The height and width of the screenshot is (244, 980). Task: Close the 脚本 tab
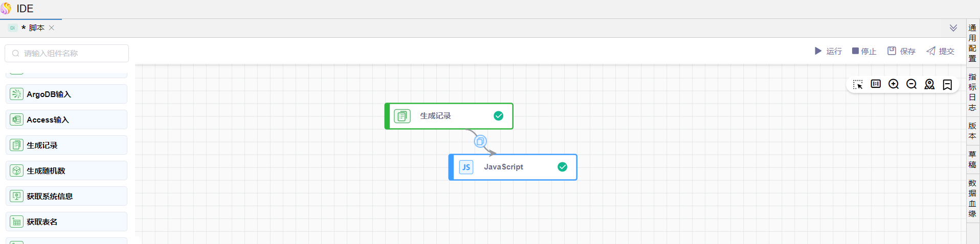(52, 28)
